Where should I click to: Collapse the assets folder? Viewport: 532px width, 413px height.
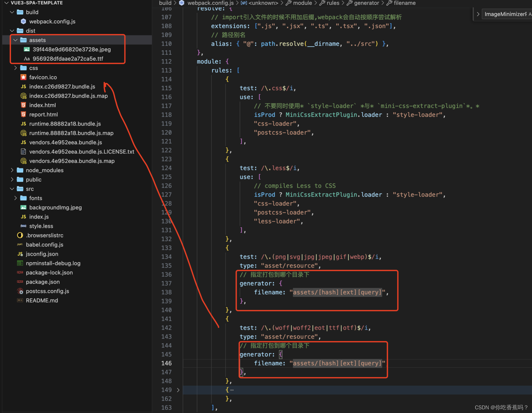15,40
